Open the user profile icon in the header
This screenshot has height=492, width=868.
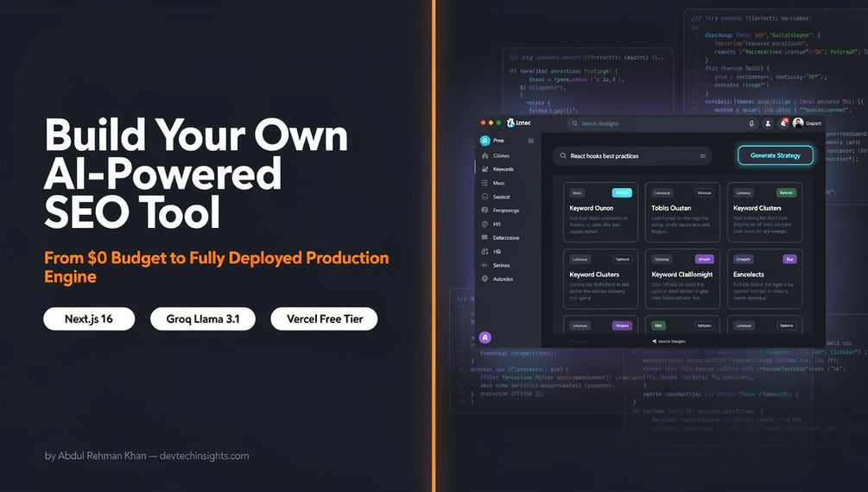pos(768,123)
